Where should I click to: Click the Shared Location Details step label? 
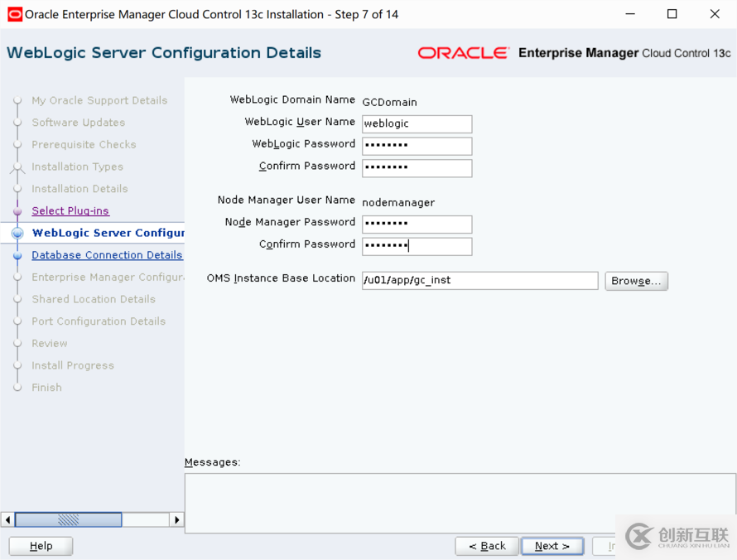[94, 300]
